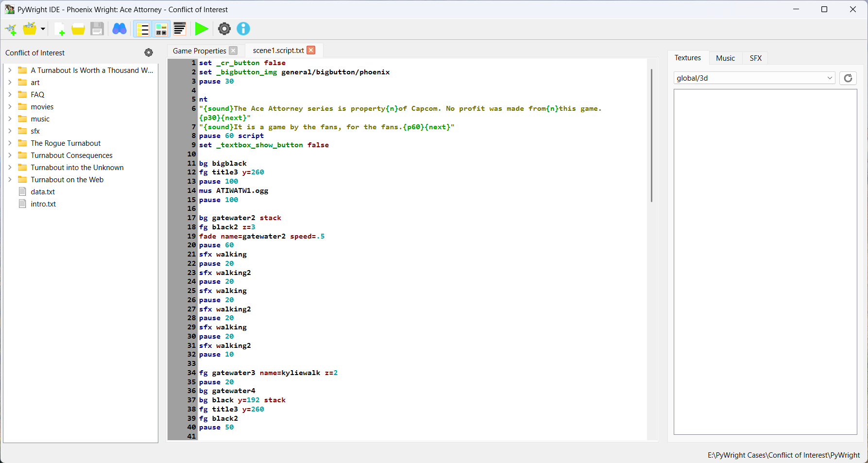The image size is (868, 463).
Task: Open Conflict of Interest panel settings gear
Action: (x=149, y=52)
